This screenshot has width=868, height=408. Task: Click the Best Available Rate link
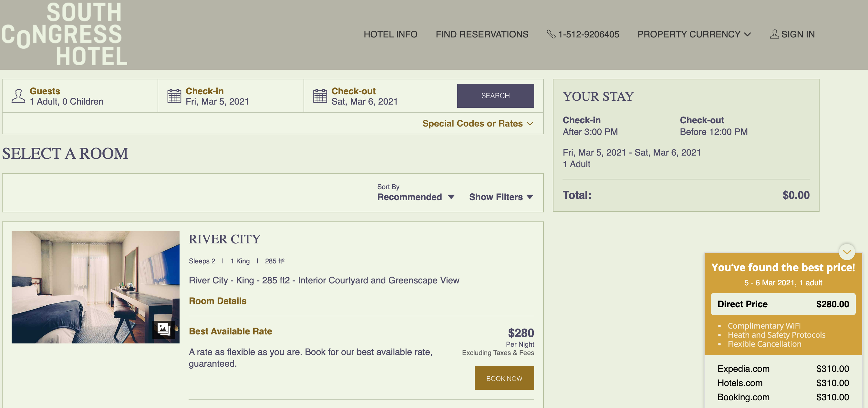230,331
